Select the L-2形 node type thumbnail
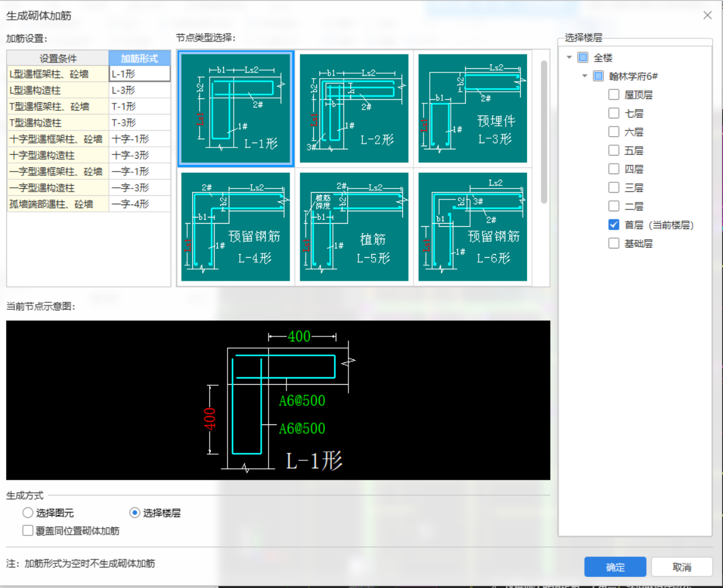723x588 pixels. click(x=354, y=108)
